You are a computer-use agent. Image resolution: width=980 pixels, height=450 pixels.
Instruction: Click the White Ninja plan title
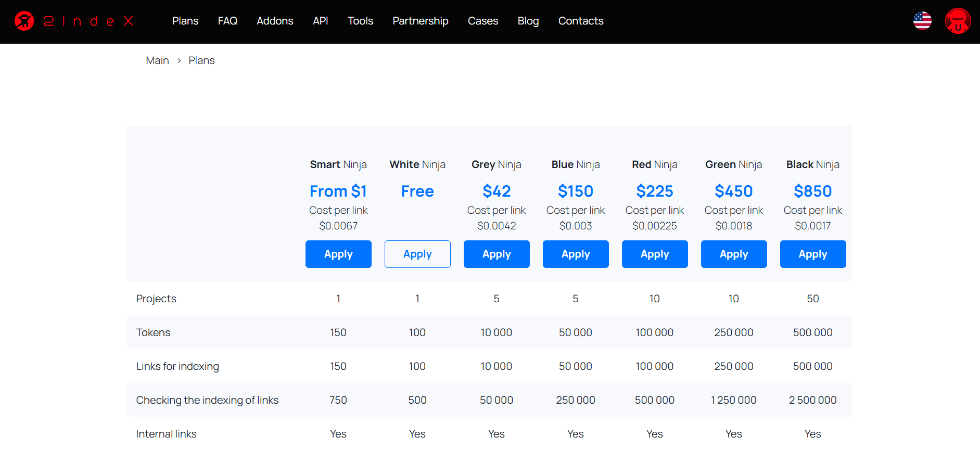click(x=417, y=164)
